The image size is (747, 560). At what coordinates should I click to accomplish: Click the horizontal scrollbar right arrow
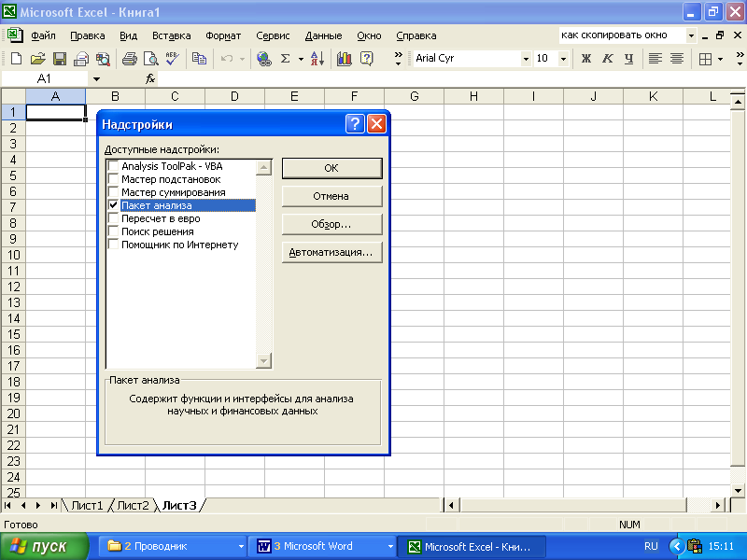click(x=718, y=505)
